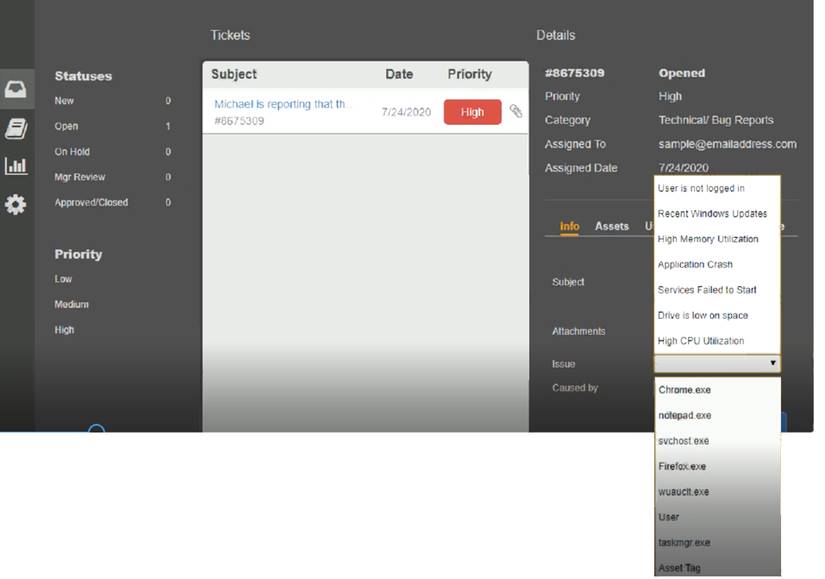Expand the Issue dropdown arrow
This screenshot has height=579, width=825.
[772, 364]
